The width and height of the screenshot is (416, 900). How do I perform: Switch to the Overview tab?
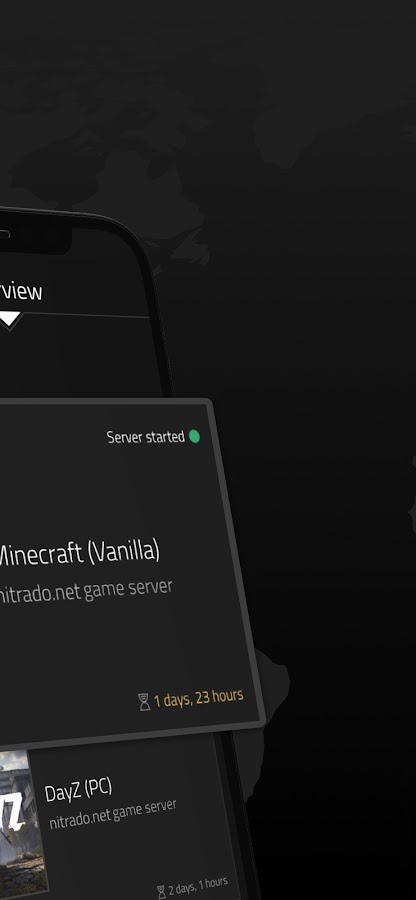[21, 291]
